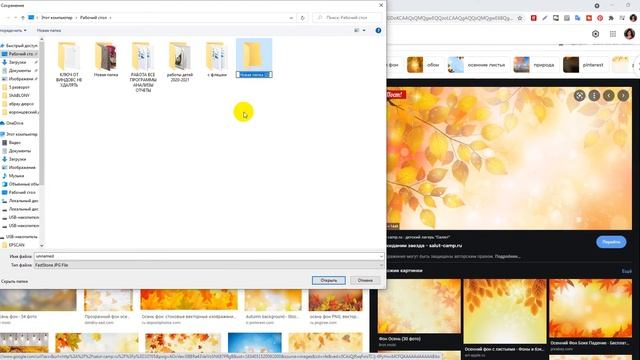
Task: Click the Google Lens icon on preview image
Action: [x=580, y=96]
